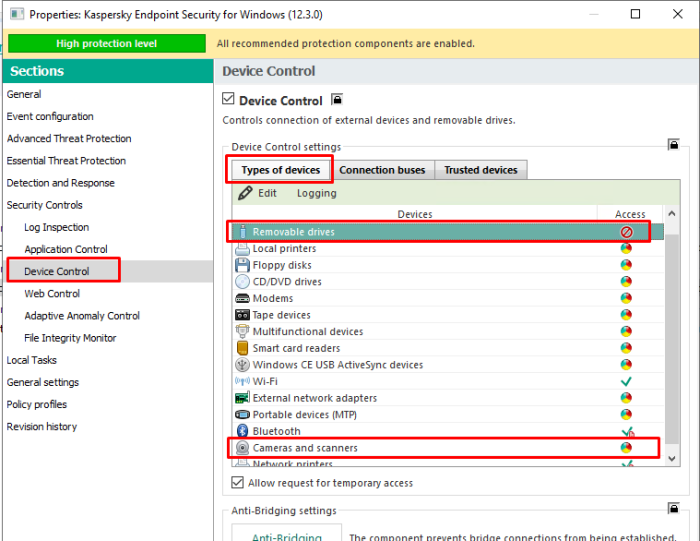This screenshot has height=541, width=700.
Task: Click the Modems device icon
Action: click(242, 298)
